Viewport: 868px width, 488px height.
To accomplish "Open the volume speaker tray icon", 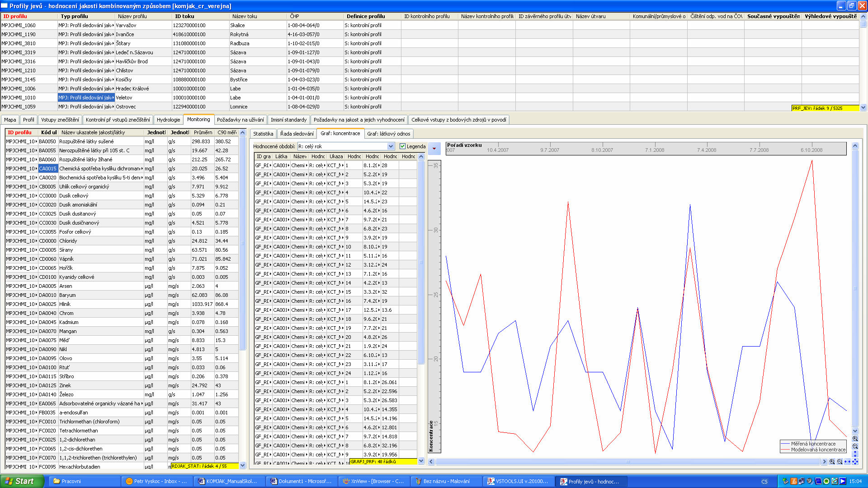I will [x=810, y=481].
